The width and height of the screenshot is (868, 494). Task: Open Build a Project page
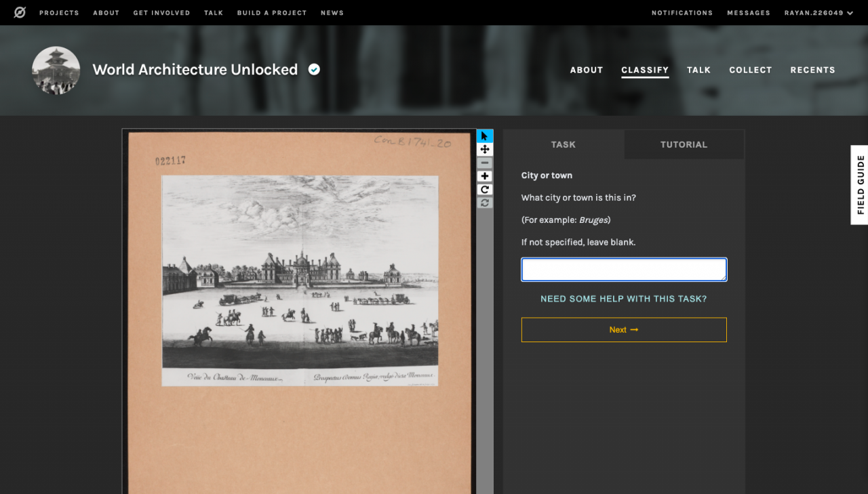click(x=272, y=13)
